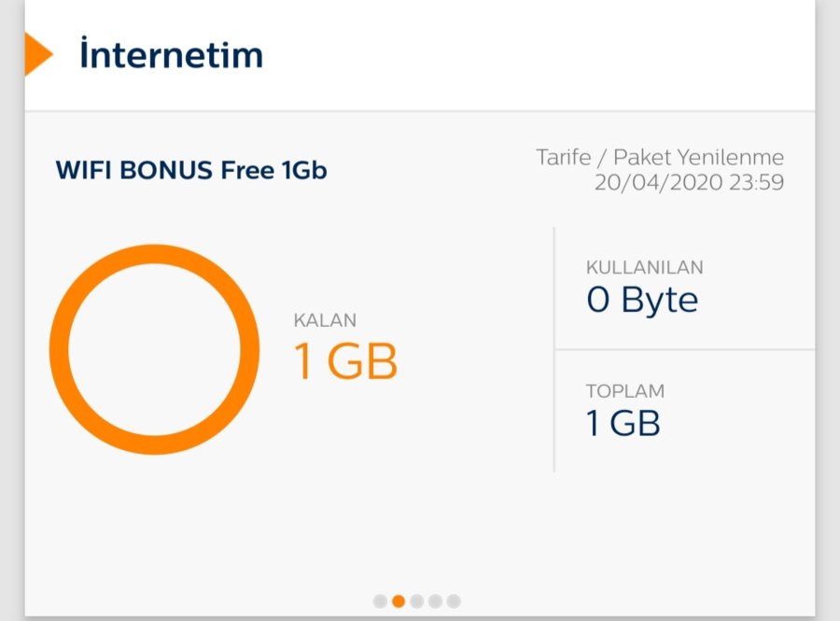The height and width of the screenshot is (621, 840).
Task: Open the İnternetim section heading
Action: point(171,55)
